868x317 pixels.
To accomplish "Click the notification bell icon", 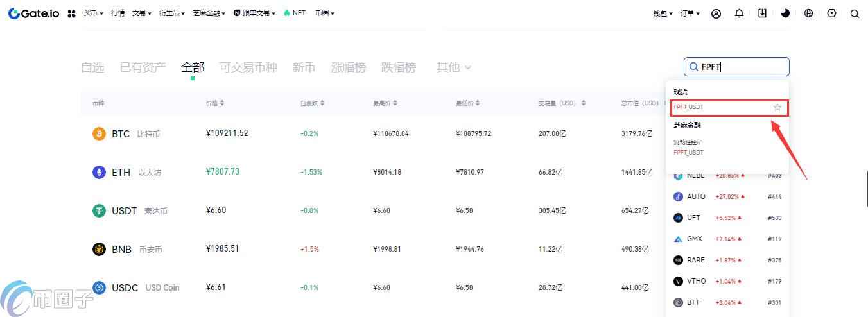I will click(x=739, y=13).
